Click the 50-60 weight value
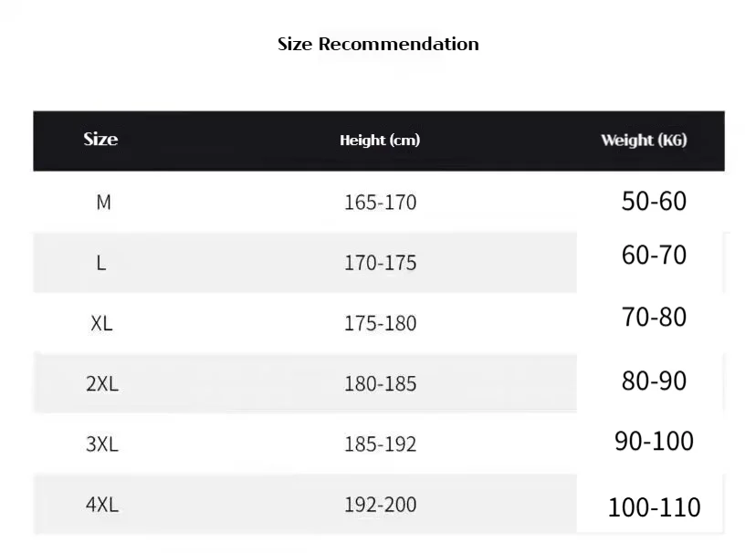 [654, 202]
